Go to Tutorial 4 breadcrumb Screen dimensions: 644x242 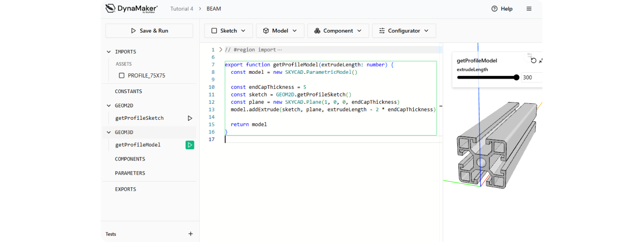pyautogui.click(x=182, y=8)
